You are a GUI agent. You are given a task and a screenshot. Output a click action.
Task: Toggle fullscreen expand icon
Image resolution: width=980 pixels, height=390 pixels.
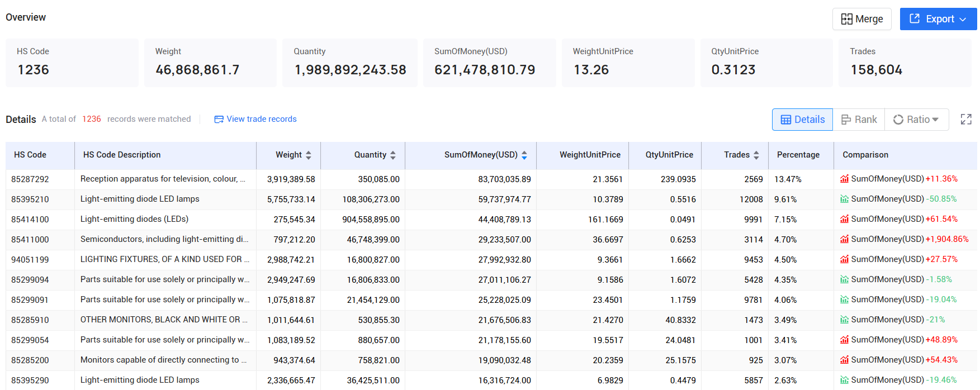click(x=966, y=119)
